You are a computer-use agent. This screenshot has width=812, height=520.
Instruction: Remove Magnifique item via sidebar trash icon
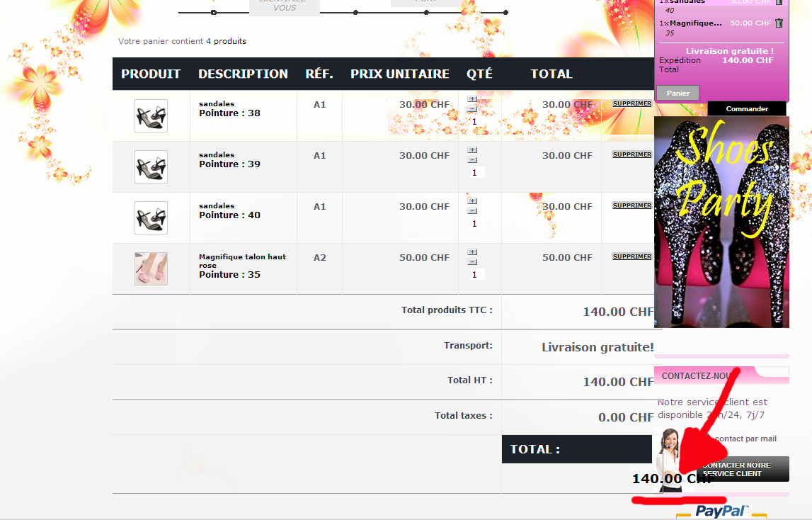(x=779, y=23)
